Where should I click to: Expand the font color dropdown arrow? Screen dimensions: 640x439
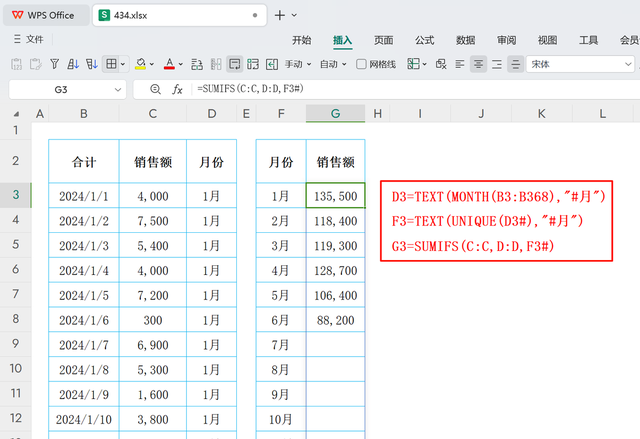coord(180,64)
